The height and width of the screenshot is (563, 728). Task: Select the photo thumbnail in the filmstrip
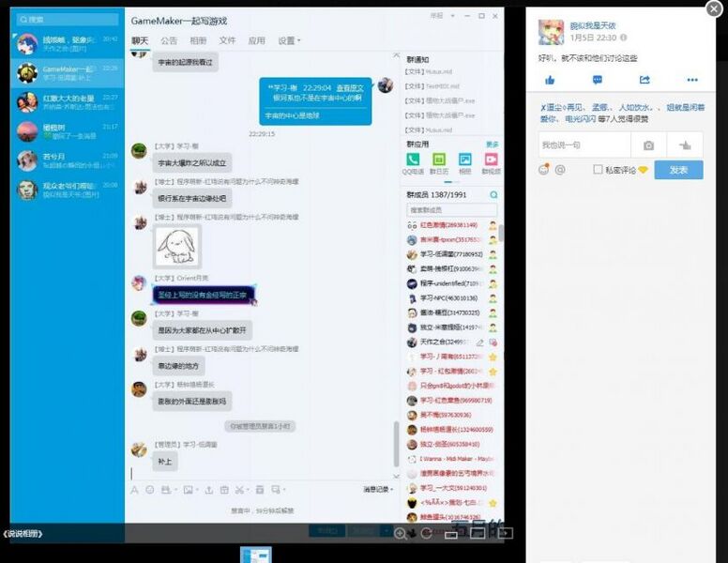(x=256, y=555)
